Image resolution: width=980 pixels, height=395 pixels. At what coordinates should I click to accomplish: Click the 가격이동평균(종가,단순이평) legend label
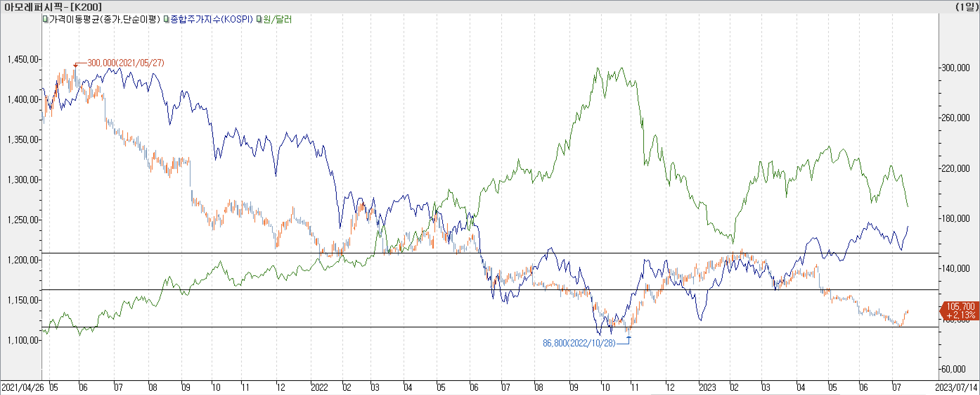(x=104, y=19)
